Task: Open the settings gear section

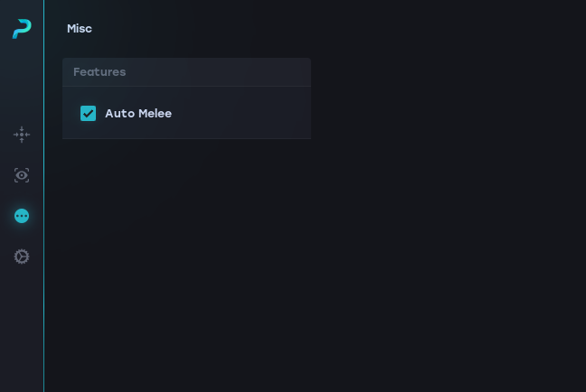Action: click(22, 257)
